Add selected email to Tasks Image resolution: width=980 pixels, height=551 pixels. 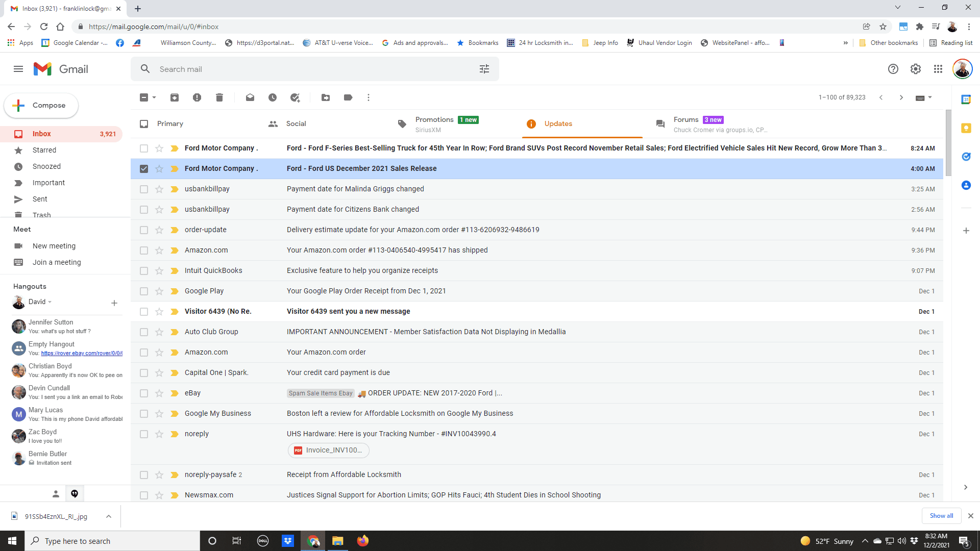click(x=295, y=97)
